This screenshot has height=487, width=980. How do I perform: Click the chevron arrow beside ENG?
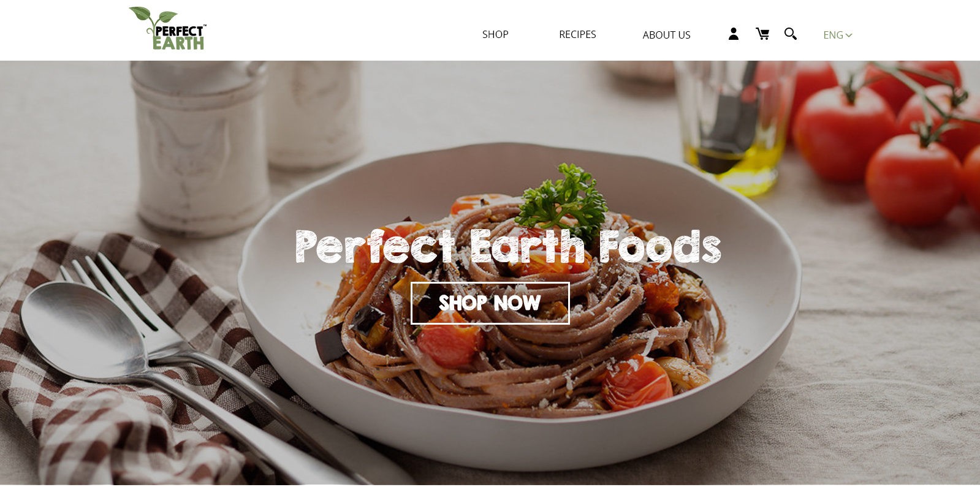pos(849,36)
